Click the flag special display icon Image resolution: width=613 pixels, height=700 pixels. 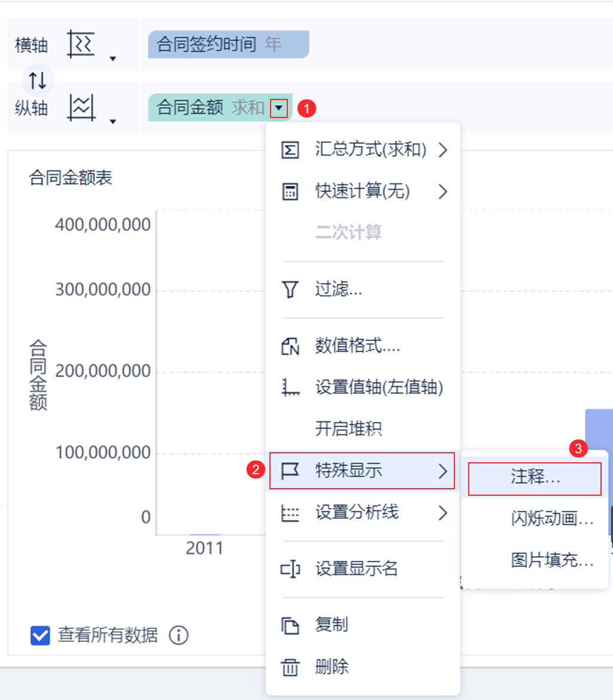[290, 471]
